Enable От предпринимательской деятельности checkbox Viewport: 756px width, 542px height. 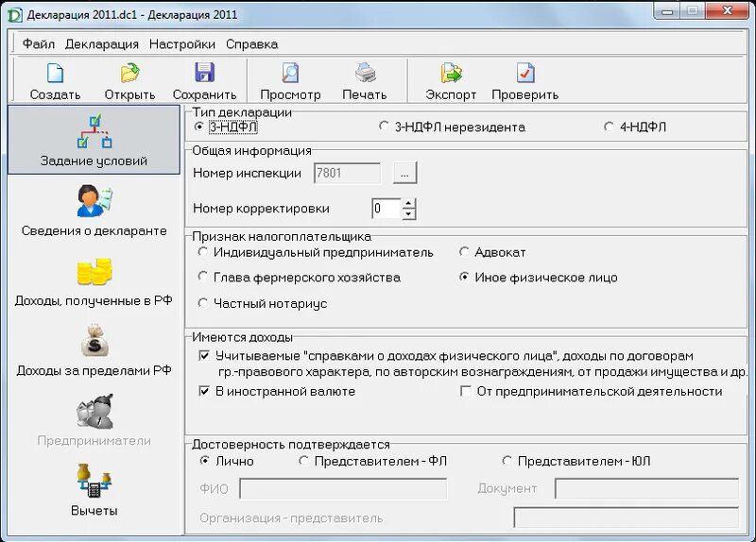click(x=466, y=391)
